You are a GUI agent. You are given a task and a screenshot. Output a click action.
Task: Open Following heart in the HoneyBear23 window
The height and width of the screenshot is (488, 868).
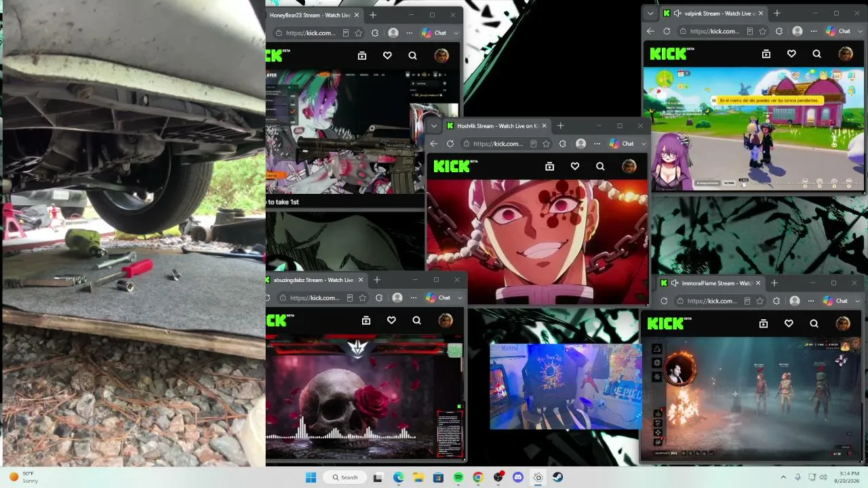(387, 56)
